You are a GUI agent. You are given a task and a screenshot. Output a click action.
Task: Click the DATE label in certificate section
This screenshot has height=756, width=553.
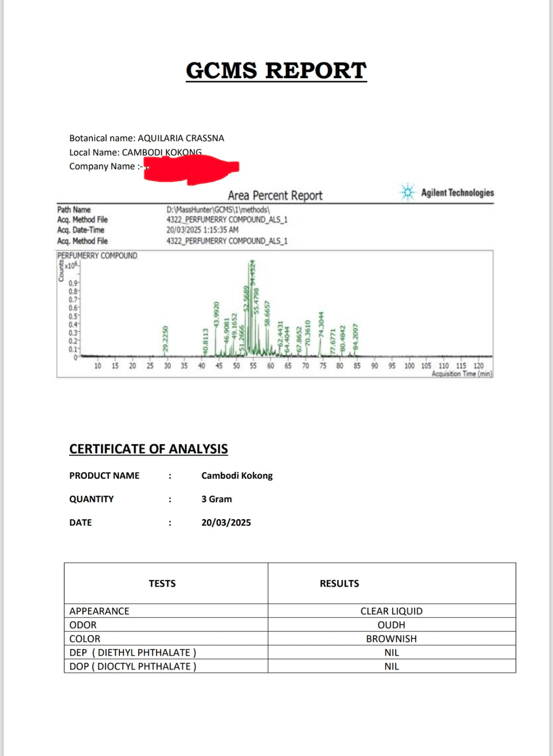coord(80,522)
